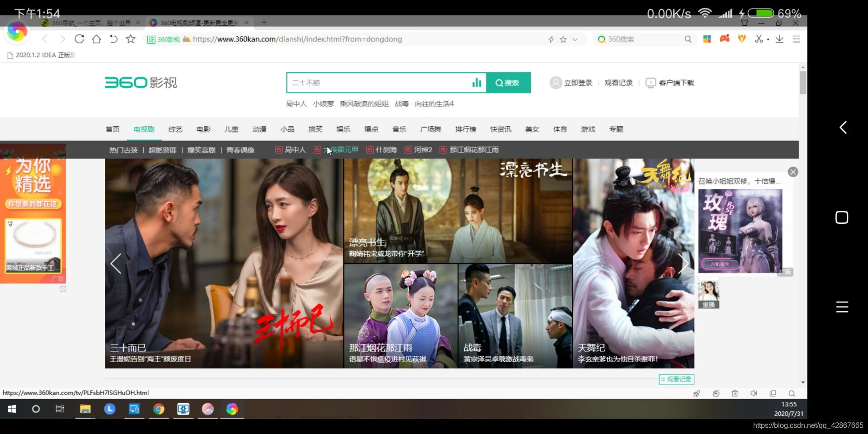Click the browser reload icon
The height and width of the screenshot is (434, 868).
coord(80,39)
